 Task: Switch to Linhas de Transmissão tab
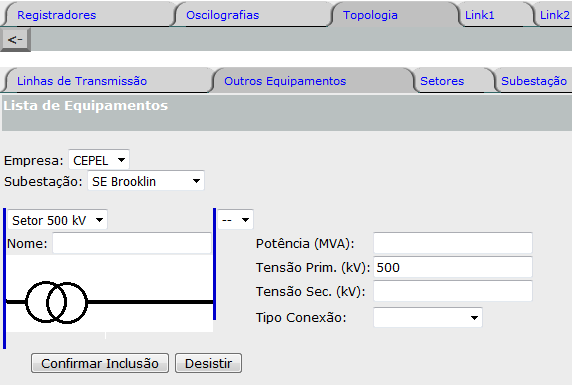(x=82, y=81)
